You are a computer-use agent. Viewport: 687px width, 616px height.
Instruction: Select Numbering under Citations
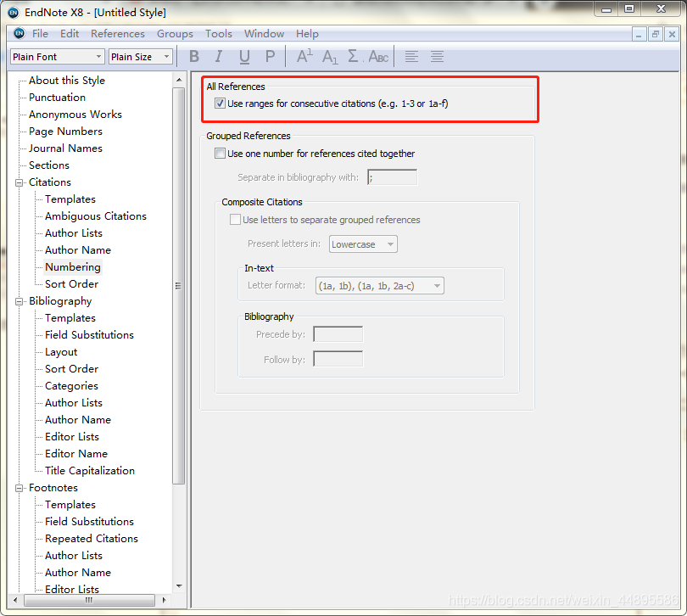[73, 267]
